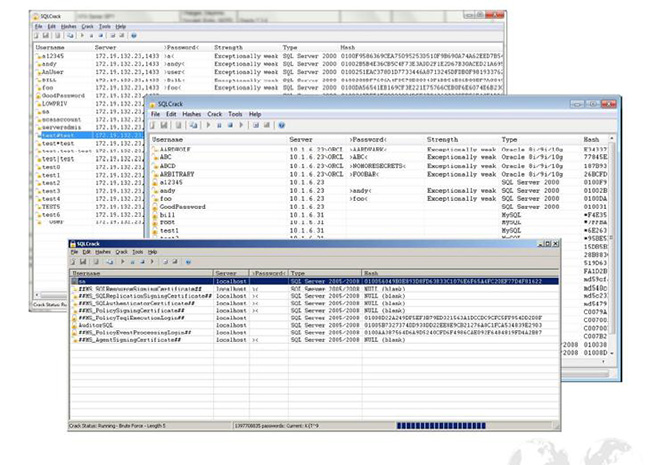Click the play icon in front window toolbar
The image size is (650, 465).
(123, 262)
